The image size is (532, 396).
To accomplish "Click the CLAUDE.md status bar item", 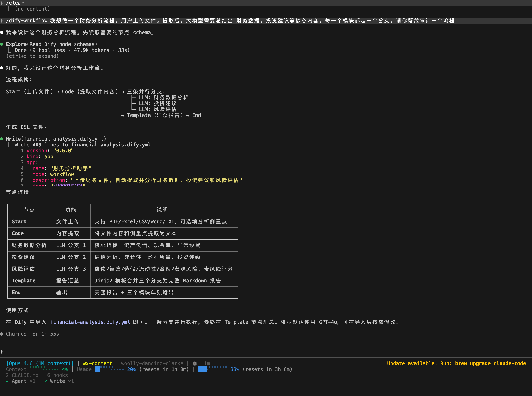I will (x=25, y=375).
